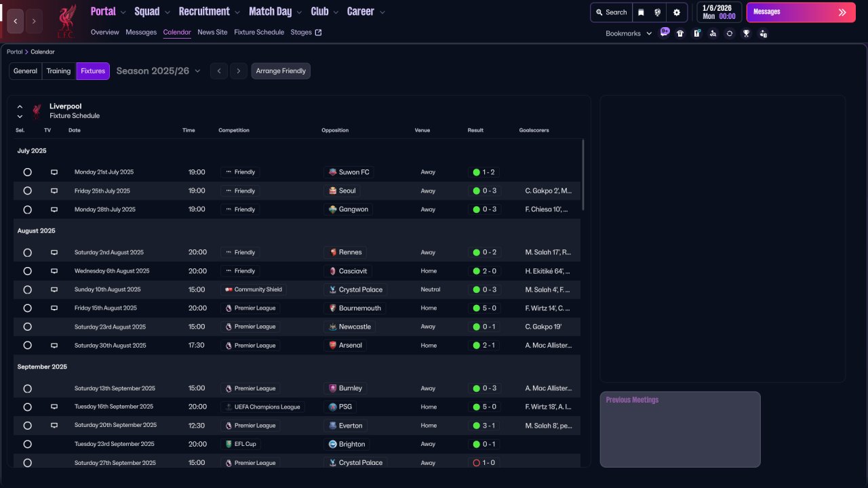Select radio button for Rennes friendly
This screenshot has width=868, height=488.
coord(27,252)
